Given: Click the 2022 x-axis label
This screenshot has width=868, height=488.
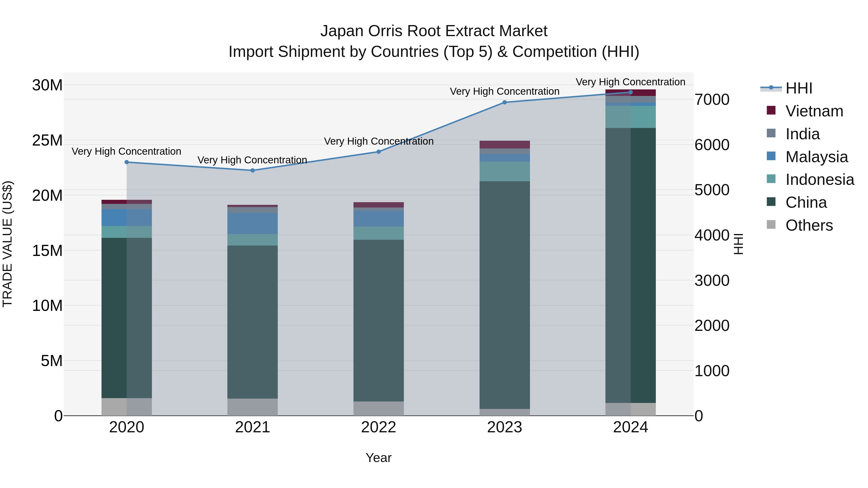Looking at the screenshot, I should (x=379, y=427).
